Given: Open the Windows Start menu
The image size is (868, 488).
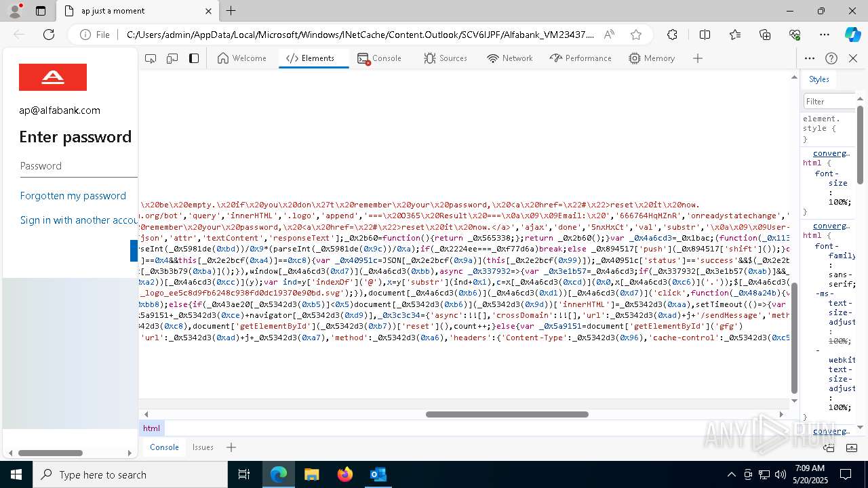Looking at the screenshot, I should 16,474.
